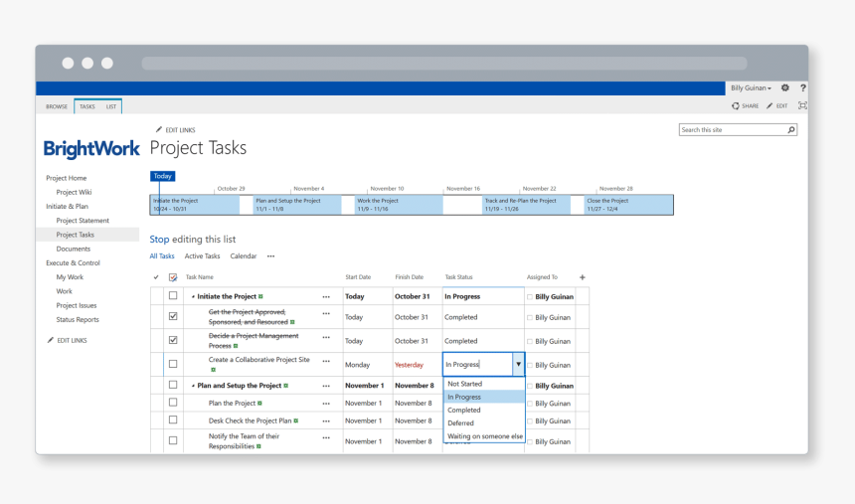Click pencil icon beside sidebar EDIT LINKS

point(50,340)
